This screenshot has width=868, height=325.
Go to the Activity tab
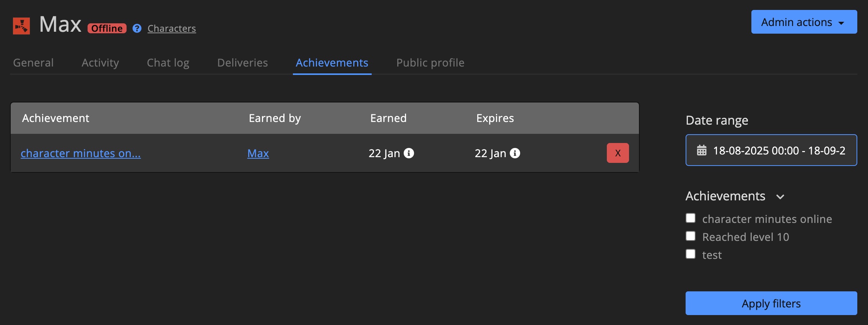tap(100, 63)
